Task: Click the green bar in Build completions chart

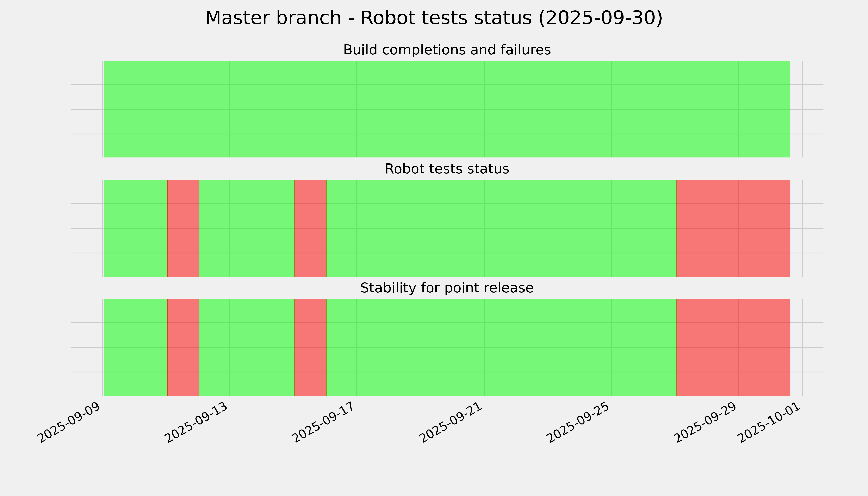Action: point(447,109)
